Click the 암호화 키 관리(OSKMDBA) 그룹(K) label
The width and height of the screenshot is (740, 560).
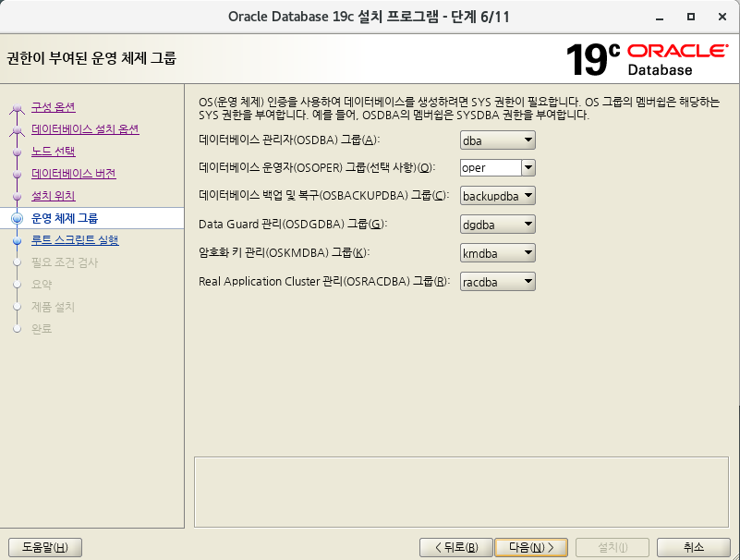[x=284, y=252]
